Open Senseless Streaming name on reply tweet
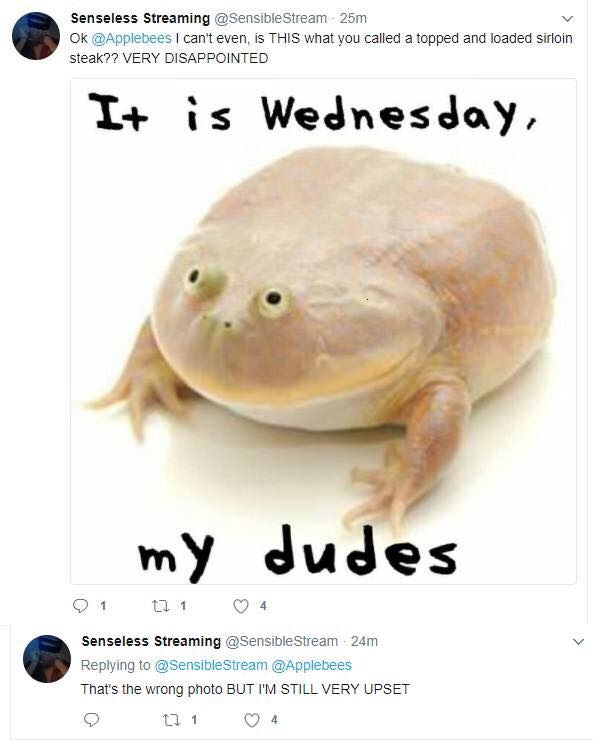The height and width of the screenshot is (754, 593). click(x=151, y=641)
